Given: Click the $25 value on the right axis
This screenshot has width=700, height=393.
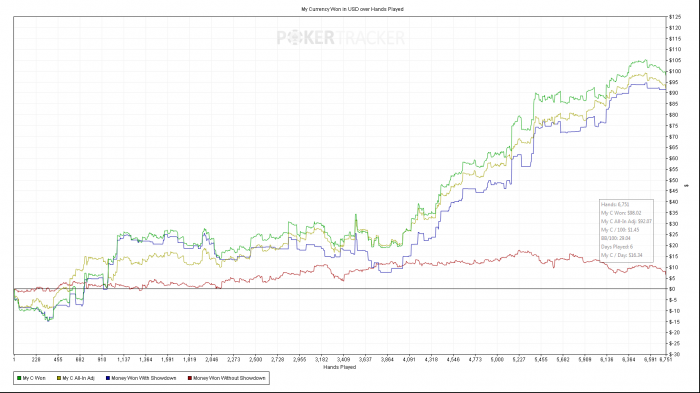Looking at the screenshot, I should (x=673, y=235).
